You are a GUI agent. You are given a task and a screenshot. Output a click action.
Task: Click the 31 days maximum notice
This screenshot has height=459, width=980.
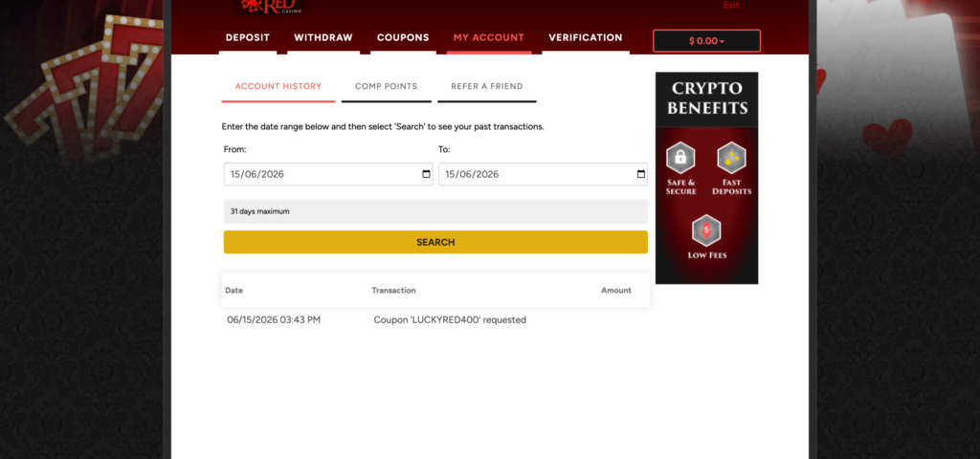pos(435,211)
